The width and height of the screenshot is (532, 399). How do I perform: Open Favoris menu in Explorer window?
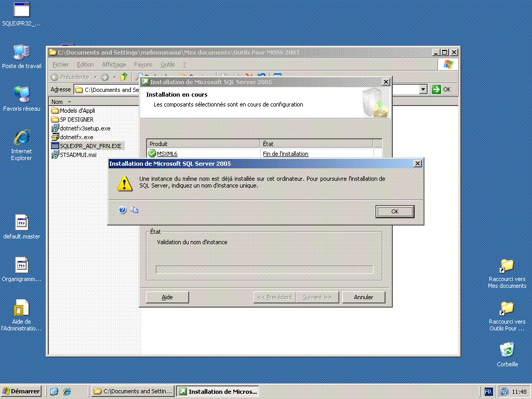[143, 64]
